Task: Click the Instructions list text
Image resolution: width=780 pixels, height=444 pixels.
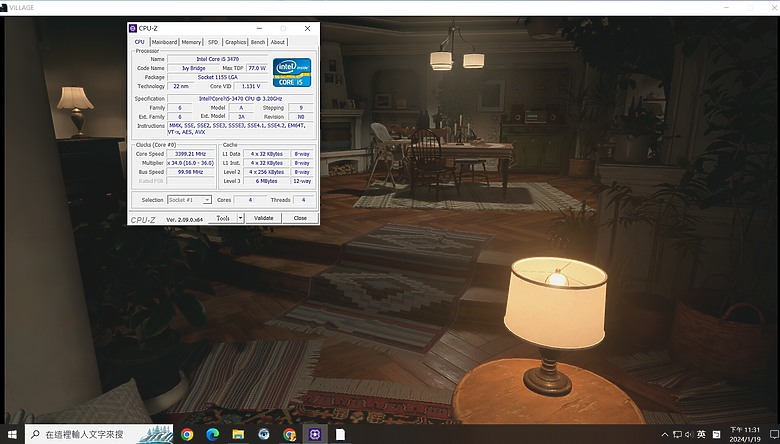Action: [241, 129]
